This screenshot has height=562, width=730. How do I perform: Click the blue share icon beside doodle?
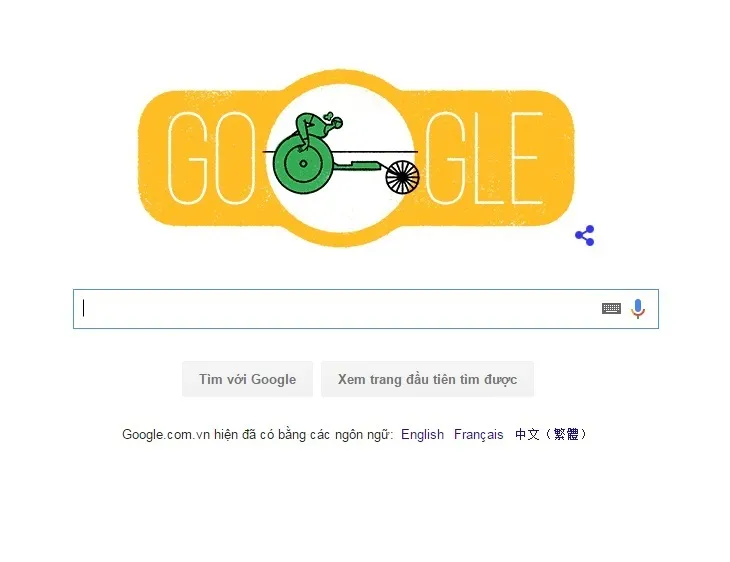(x=585, y=235)
